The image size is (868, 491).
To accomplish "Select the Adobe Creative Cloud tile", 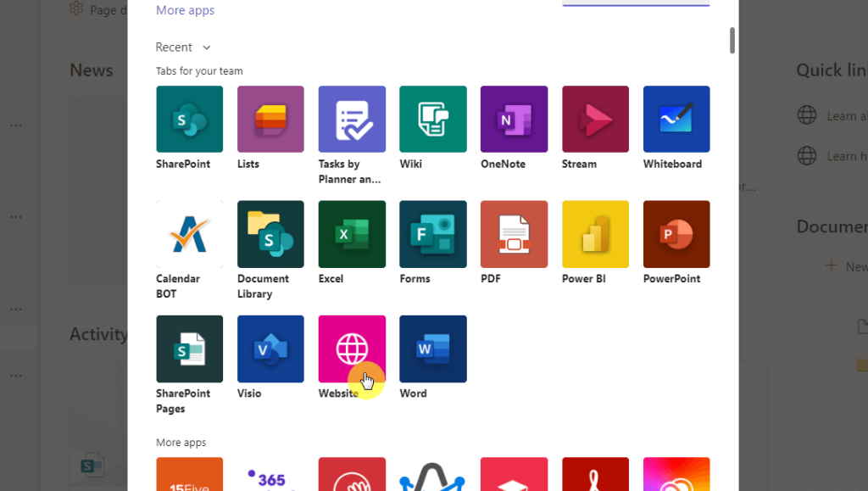I will tap(676, 474).
